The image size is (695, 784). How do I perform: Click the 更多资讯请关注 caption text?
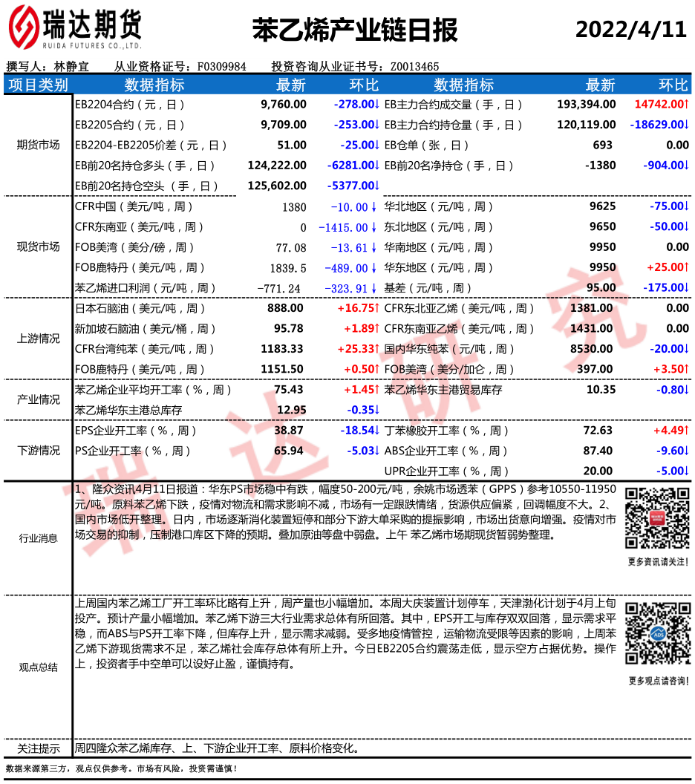tap(657, 561)
